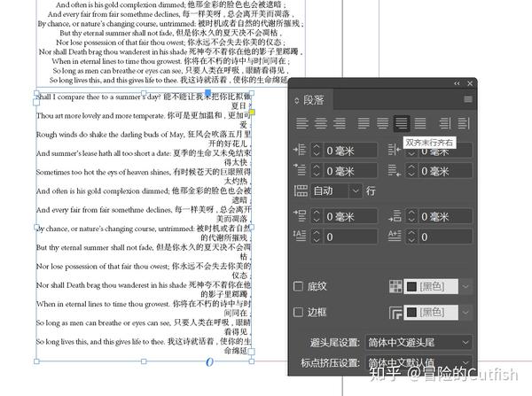
Task: Click the space after paragraph 0 毫米 field
Action: click(445, 216)
